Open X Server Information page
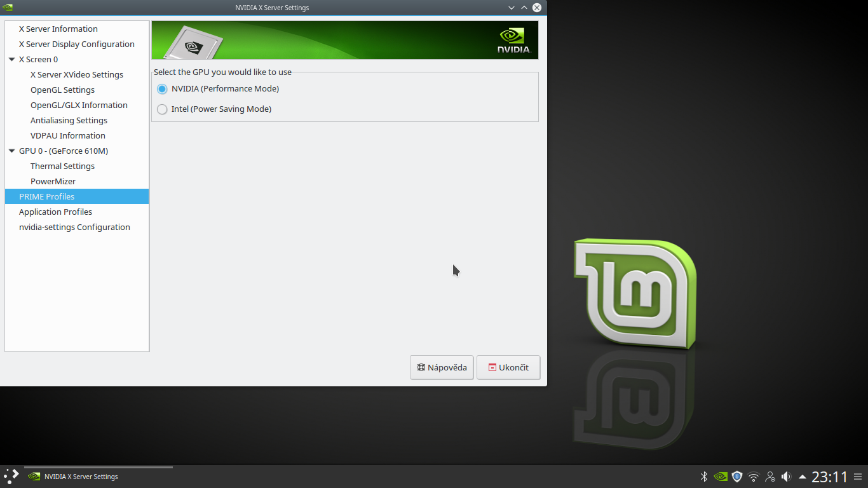This screenshot has height=488, width=868. tap(58, 29)
